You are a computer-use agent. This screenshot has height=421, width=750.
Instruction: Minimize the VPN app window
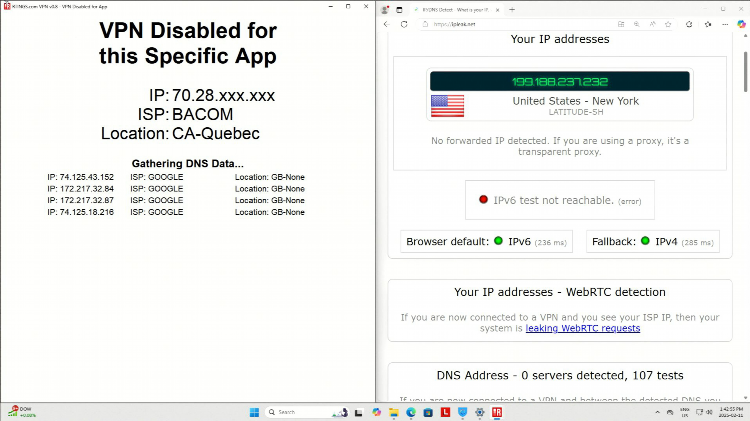[x=331, y=7]
